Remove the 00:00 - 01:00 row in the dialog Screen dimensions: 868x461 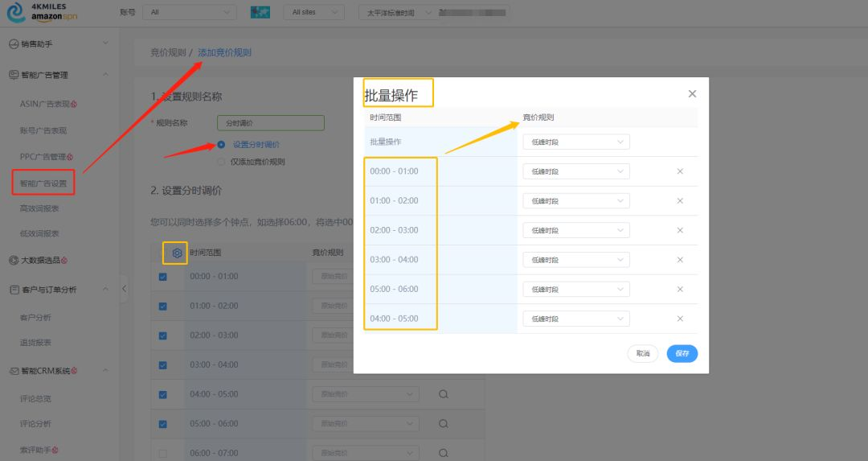click(x=680, y=171)
